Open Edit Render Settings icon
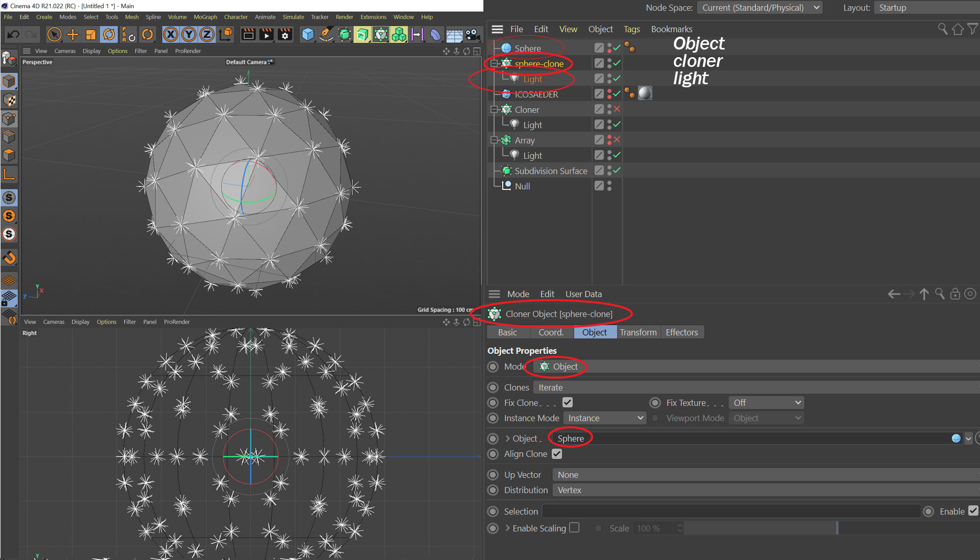This screenshot has width=980, height=560. tap(285, 34)
